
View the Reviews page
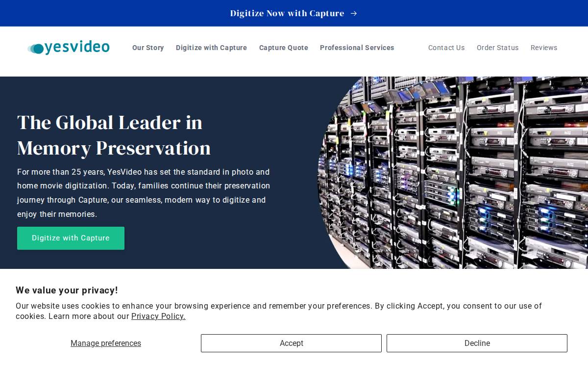coord(544,48)
